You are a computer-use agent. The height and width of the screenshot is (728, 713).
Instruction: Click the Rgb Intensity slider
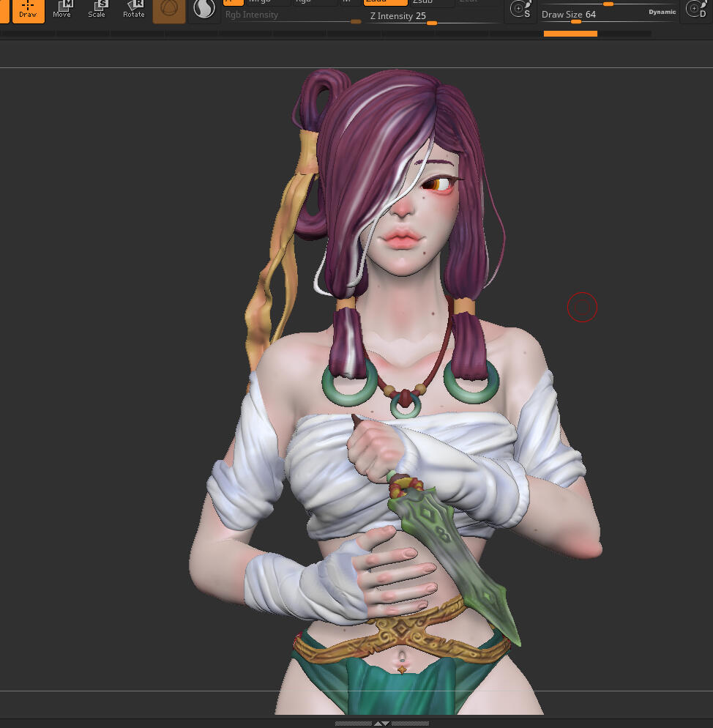[x=293, y=16]
